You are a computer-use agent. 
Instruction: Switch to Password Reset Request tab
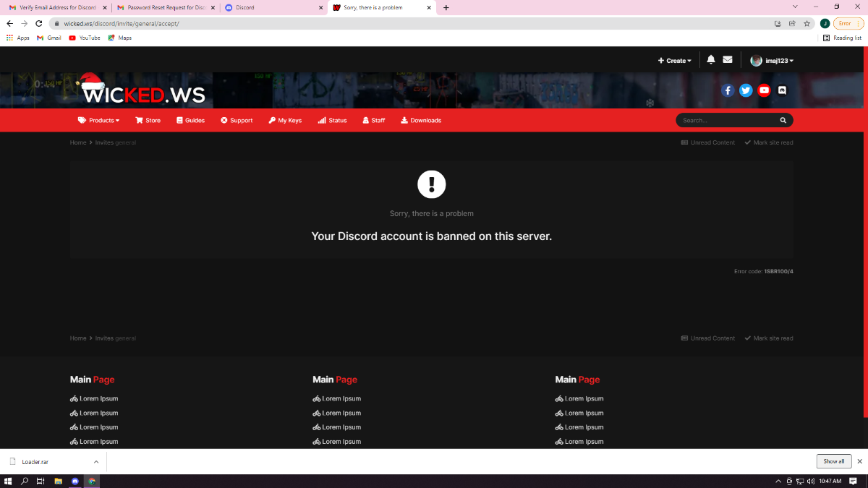pos(166,8)
